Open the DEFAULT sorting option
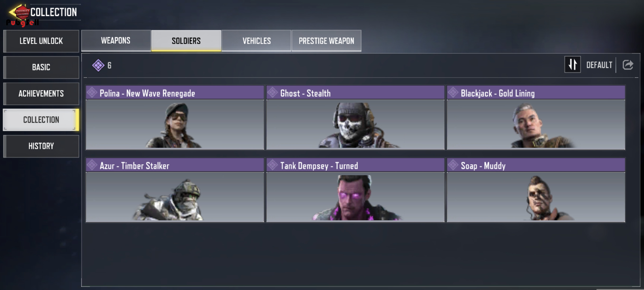644x290 pixels. [x=599, y=65]
